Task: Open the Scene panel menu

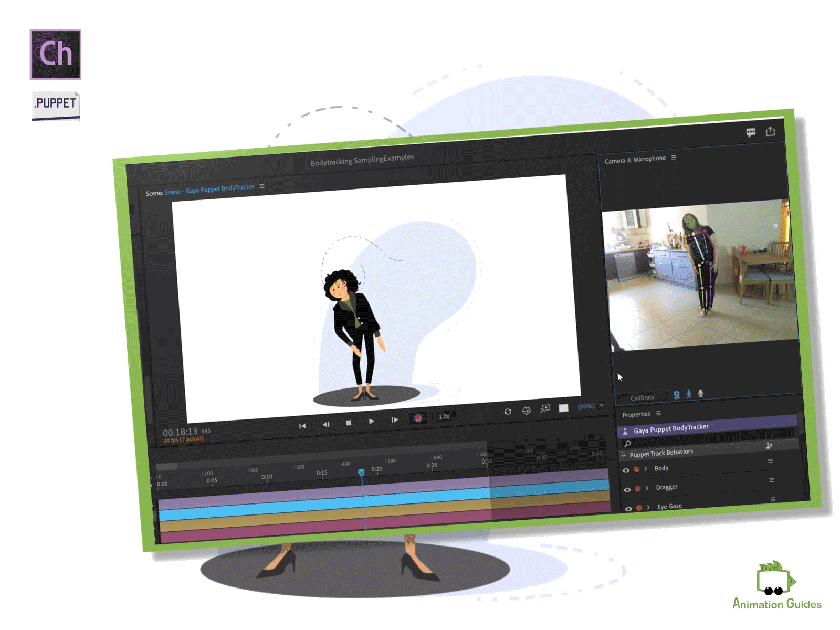Action: [x=262, y=186]
